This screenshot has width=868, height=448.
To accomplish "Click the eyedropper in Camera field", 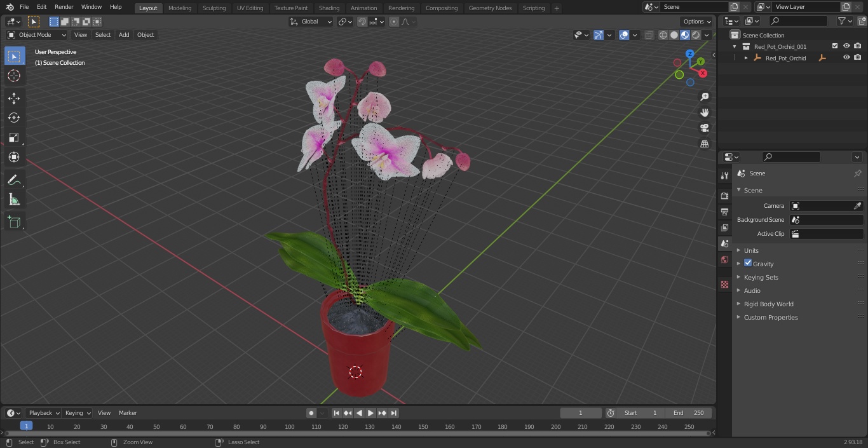I will tap(857, 206).
